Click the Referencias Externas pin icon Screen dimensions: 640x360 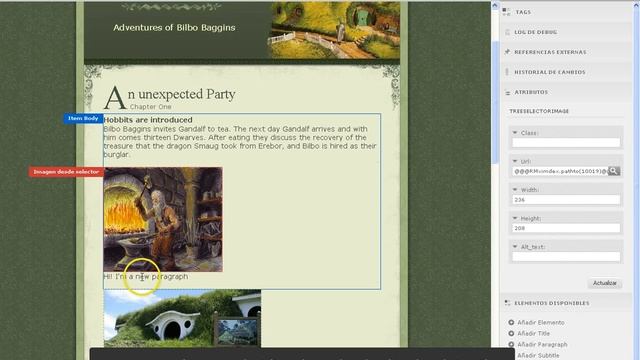pyautogui.click(x=507, y=52)
